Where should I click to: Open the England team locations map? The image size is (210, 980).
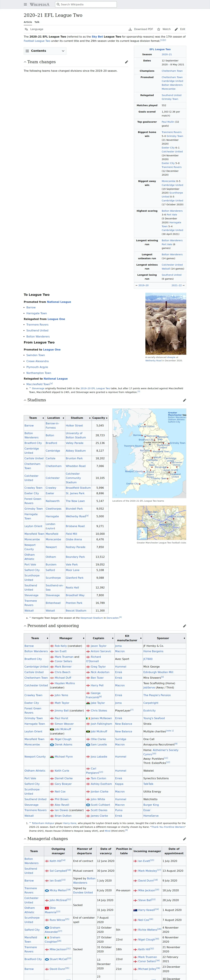point(149,453)
